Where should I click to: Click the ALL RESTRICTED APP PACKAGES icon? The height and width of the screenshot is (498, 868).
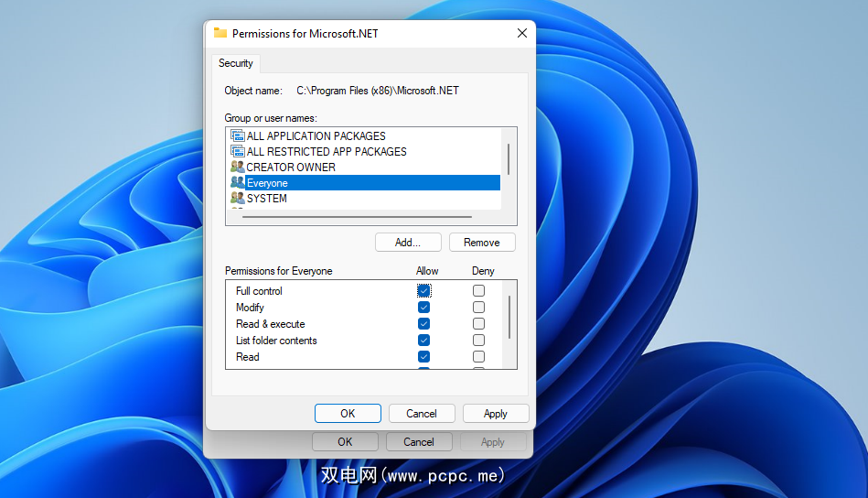click(238, 151)
